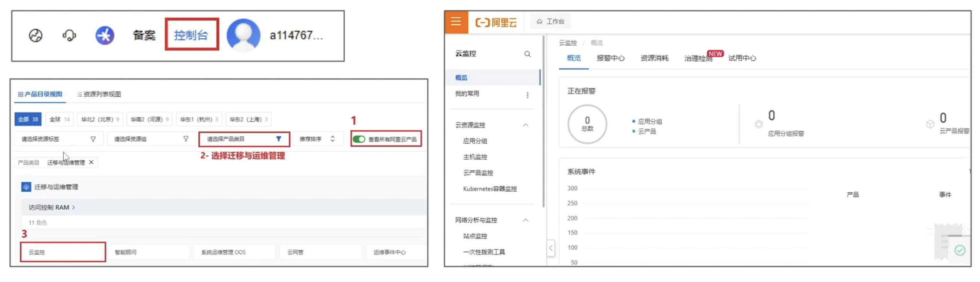Click the 备案 link in top bar
980x282 pixels.
[x=144, y=35]
